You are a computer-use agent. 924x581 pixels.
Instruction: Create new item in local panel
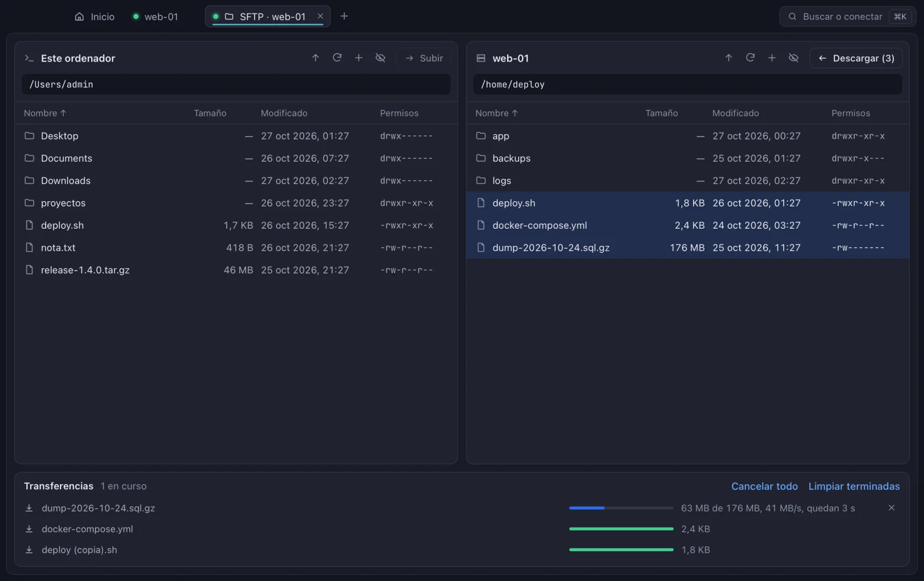(x=359, y=58)
